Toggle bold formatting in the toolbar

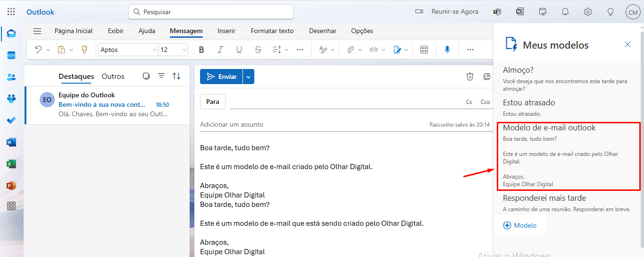click(201, 50)
